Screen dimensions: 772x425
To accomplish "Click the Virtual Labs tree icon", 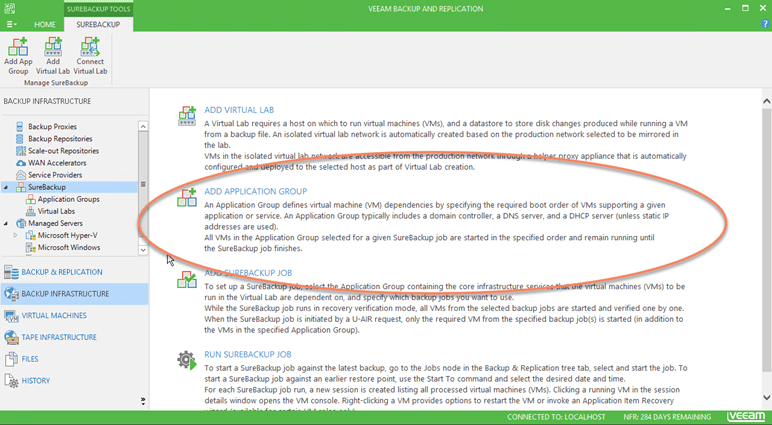I will (31, 211).
